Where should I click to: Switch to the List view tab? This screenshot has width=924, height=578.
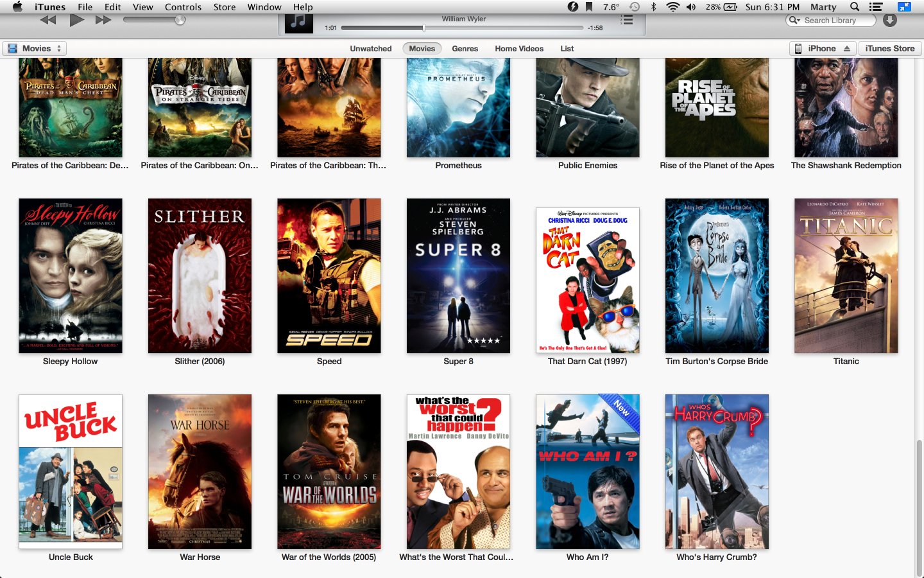point(567,49)
